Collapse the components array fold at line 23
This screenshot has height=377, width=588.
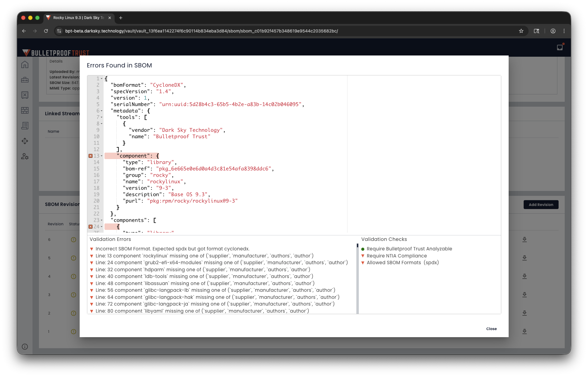[x=102, y=220]
